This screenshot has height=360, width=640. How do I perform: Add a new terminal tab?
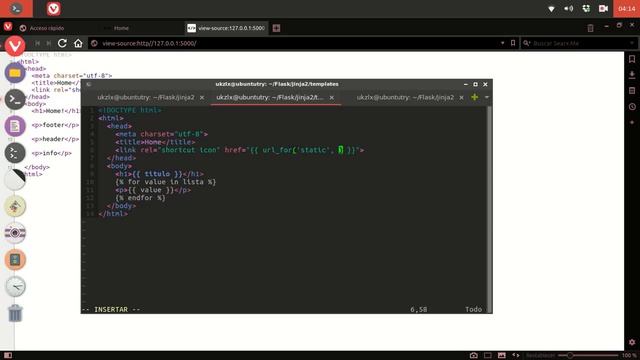pos(474,97)
